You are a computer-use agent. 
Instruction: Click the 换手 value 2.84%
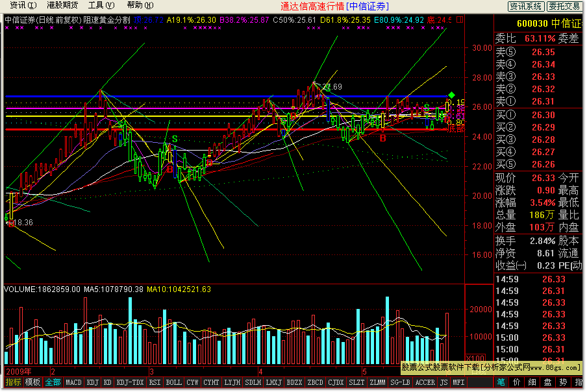click(x=542, y=241)
